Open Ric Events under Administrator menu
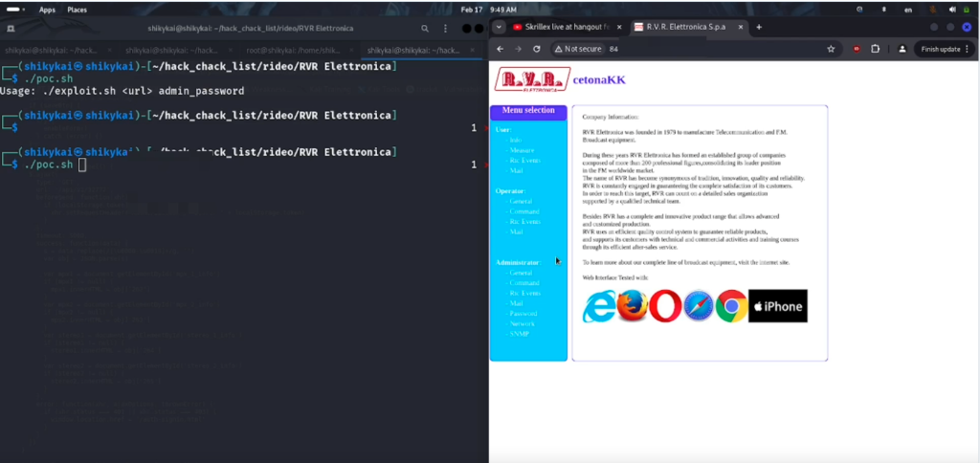 coord(523,293)
